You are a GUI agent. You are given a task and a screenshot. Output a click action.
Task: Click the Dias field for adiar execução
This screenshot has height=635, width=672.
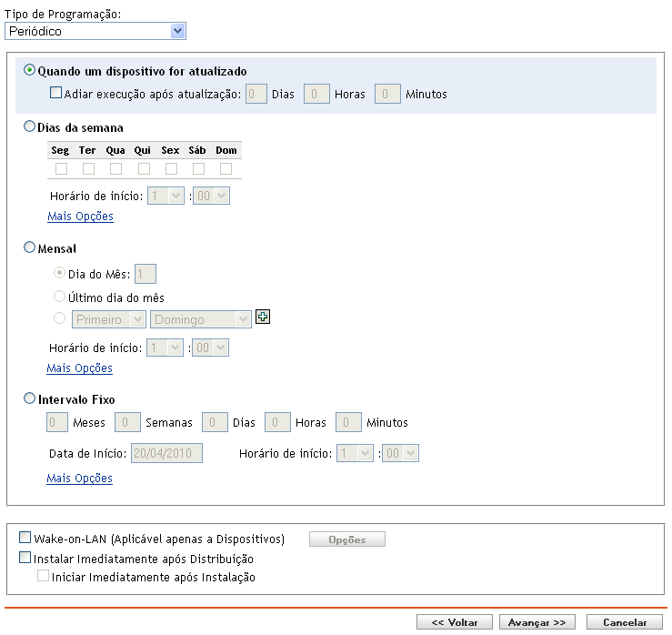(x=256, y=94)
